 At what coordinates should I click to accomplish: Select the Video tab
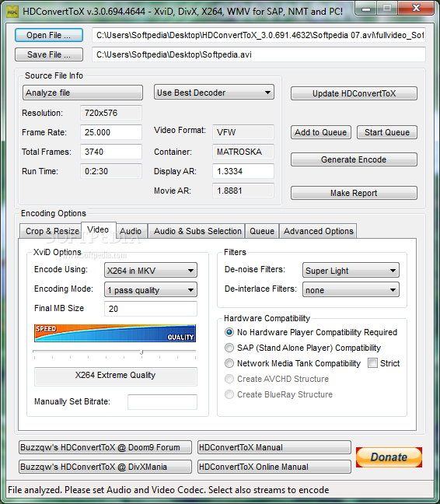click(x=98, y=229)
